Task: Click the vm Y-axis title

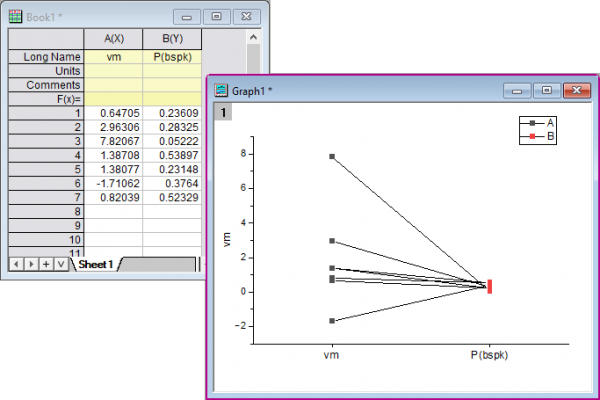Action: 227,240
